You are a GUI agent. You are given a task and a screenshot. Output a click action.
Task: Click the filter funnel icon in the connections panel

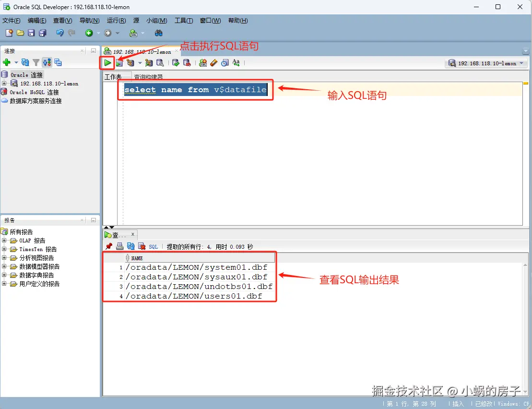[36, 62]
